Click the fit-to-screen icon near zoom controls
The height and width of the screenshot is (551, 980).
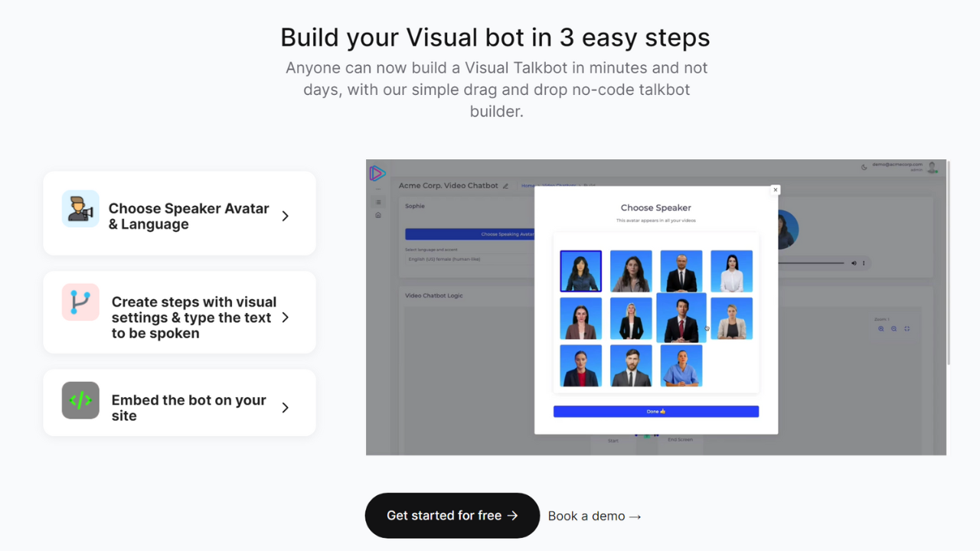click(x=907, y=329)
